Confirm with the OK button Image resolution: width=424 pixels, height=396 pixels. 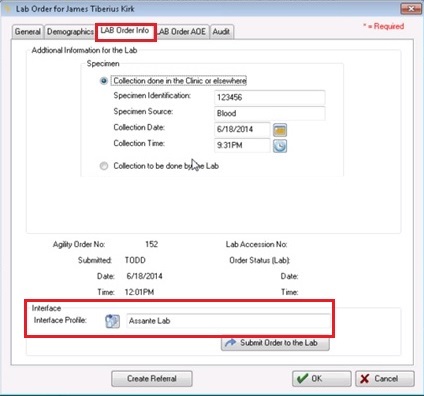click(322, 379)
